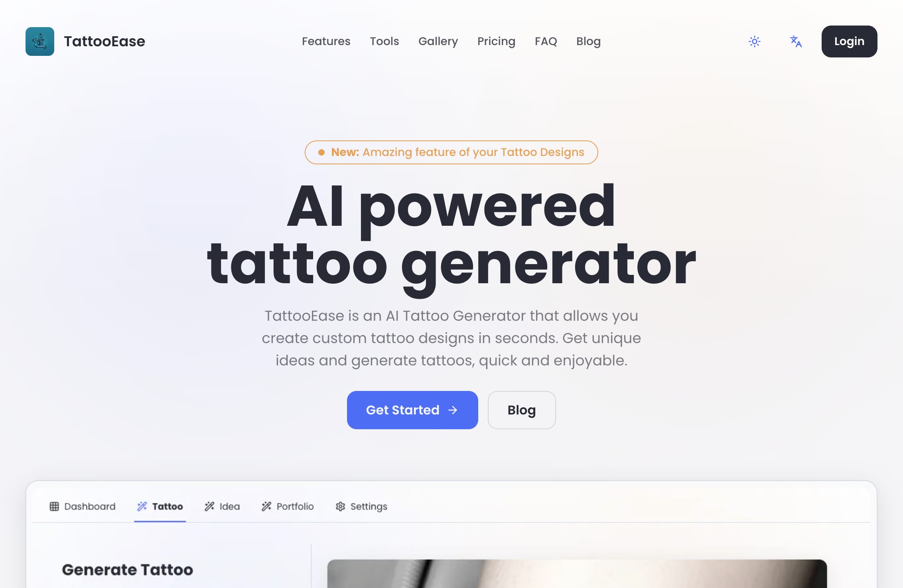
Task: Click the Settings gear icon
Action: 339,506
